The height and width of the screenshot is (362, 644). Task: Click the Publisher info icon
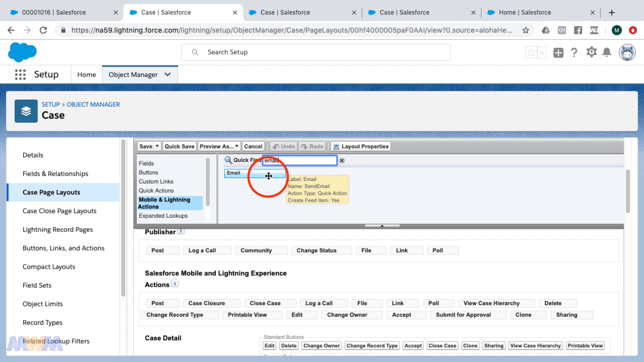point(181,231)
